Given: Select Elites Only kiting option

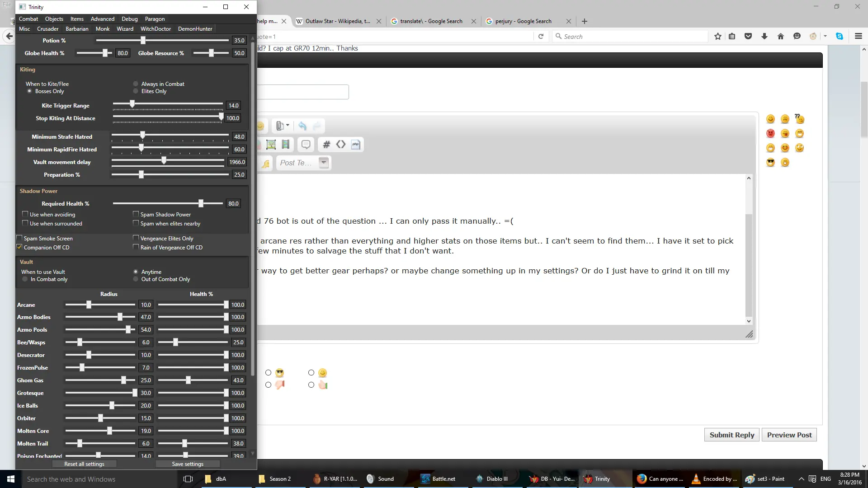Looking at the screenshot, I should pos(136,91).
